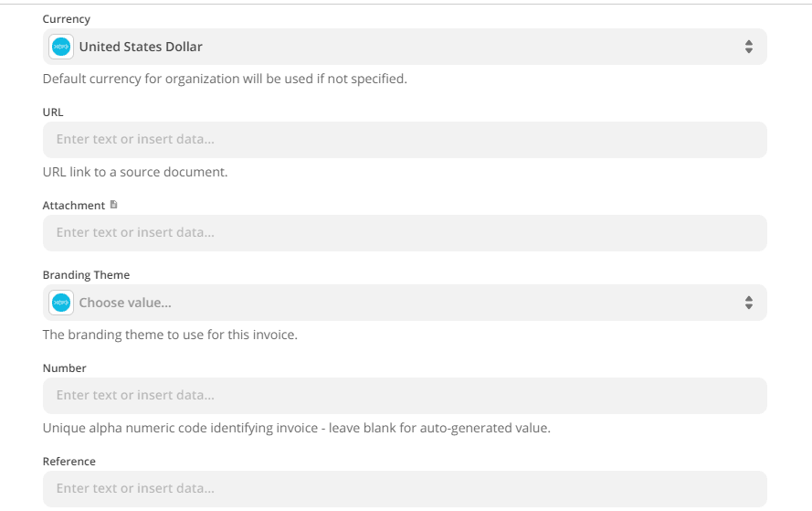Viewport: 812px width, 511px height.
Task: Click the Xero icon in Currency field
Action: pos(62,47)
